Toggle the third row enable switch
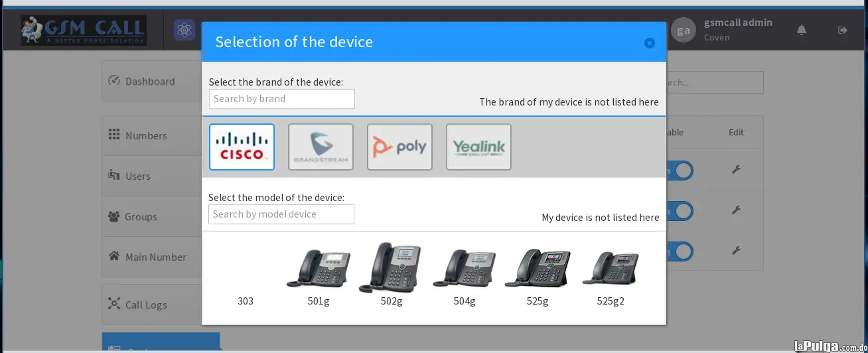Screen dimensions: 868x353 click(680, 251)
